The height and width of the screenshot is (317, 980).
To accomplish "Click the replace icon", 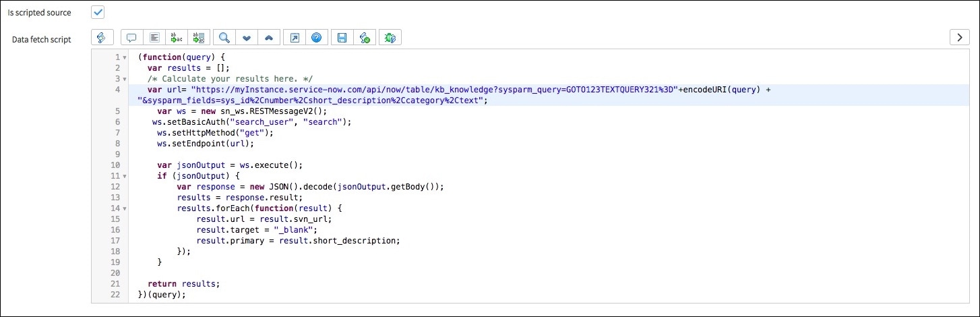I will point(177,38).
